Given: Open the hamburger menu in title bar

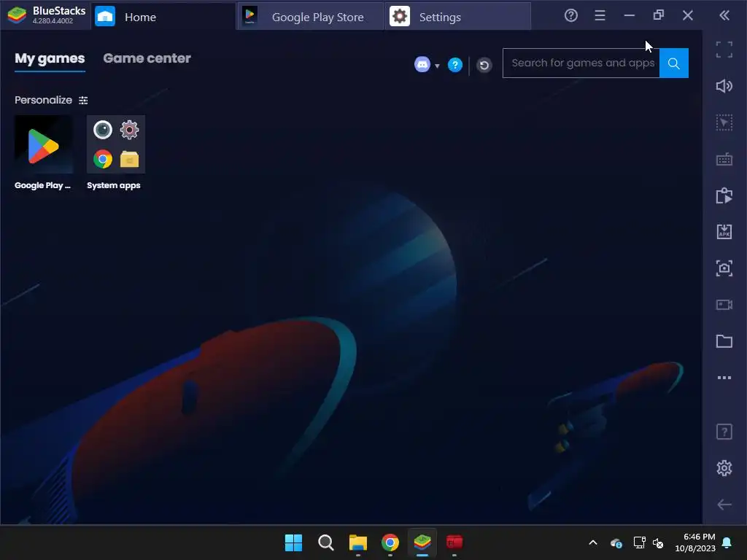Looking at the screenshot, I should [600, 16].
